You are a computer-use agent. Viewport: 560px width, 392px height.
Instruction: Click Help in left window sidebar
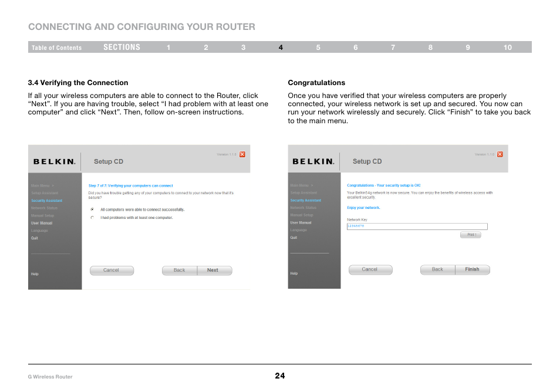(x=35, y=274)
